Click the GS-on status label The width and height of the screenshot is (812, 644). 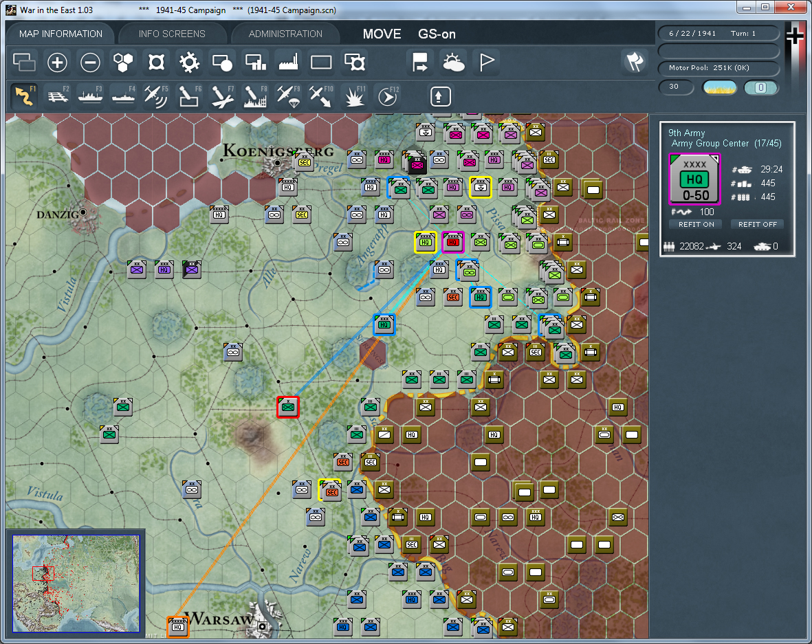click(x=437, y=34)
